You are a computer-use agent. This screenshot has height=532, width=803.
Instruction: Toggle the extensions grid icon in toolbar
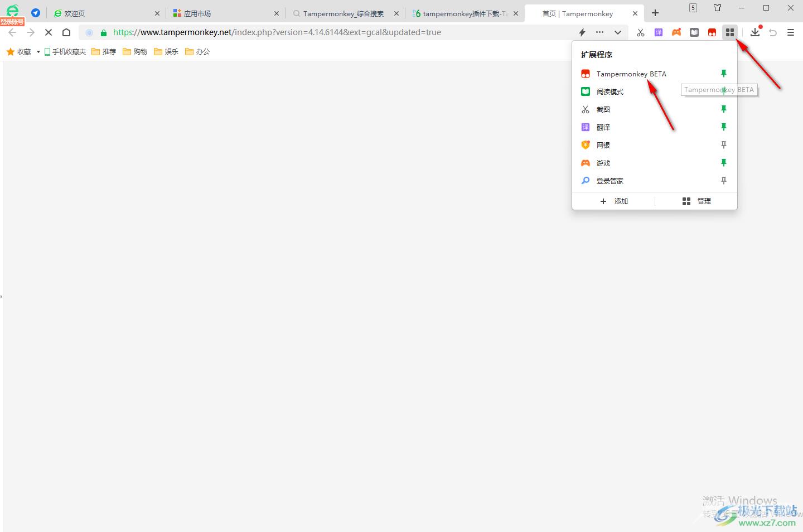pyautogui.click(x=730, y=32)
